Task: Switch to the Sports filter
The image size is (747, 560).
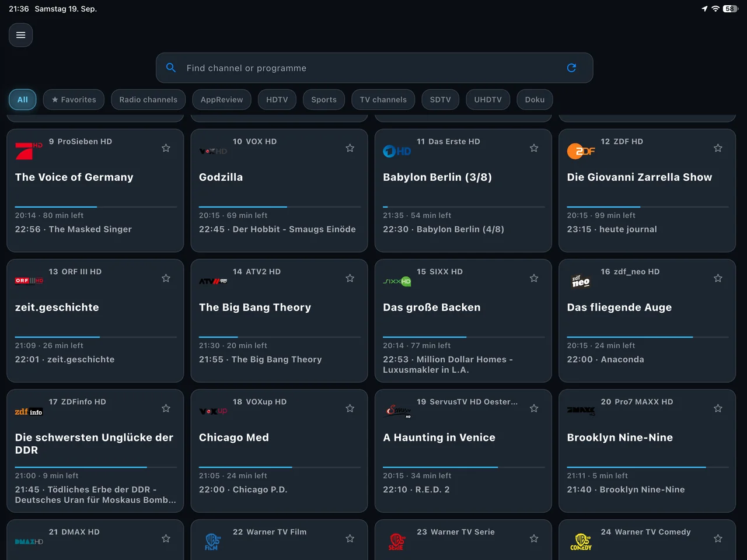Action: pyautogui.click(x=324, y=100)
